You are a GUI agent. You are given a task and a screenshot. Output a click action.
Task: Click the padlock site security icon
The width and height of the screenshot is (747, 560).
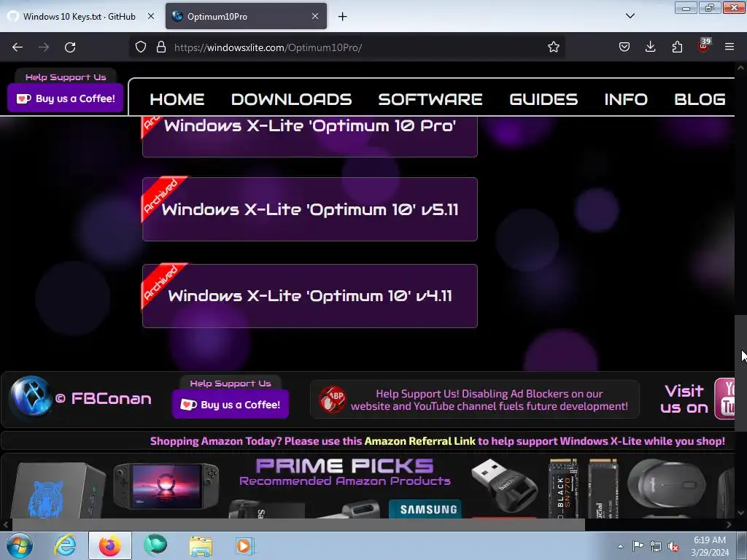coord(161,47)
